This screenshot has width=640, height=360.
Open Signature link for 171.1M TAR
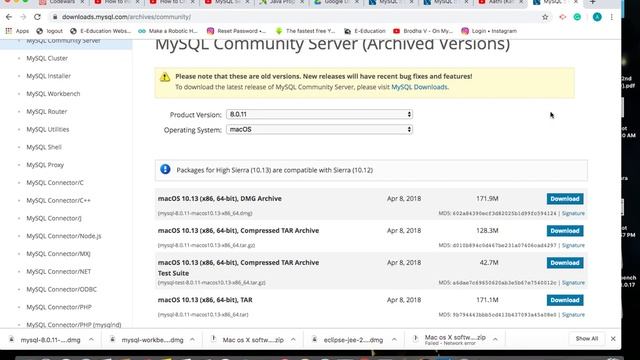pos(573,315)
